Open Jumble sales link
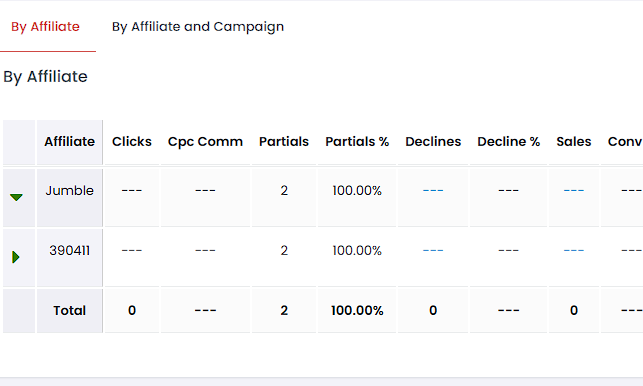Screen dimensions: 643x386 (574, 191)
